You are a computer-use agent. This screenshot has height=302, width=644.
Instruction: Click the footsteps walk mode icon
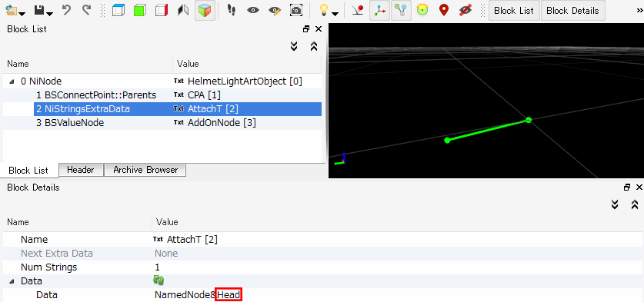point(232,10)
